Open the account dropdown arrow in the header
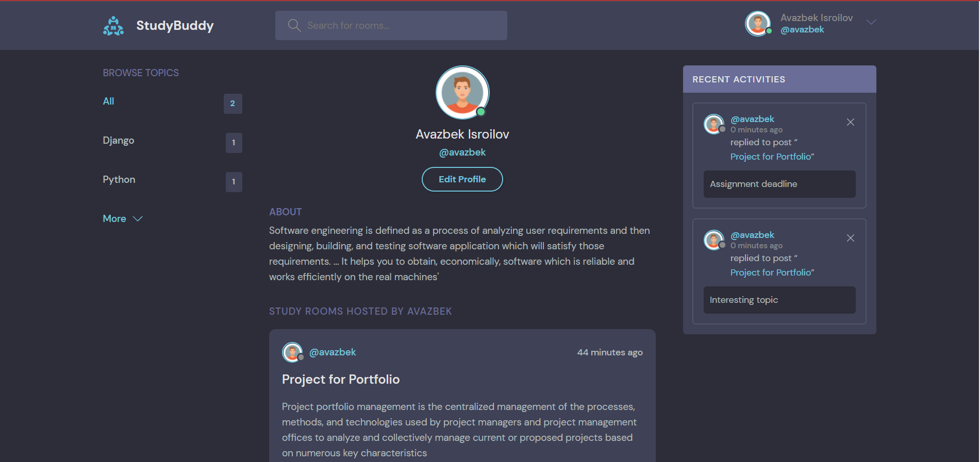Image resolution: width=980 pixels, height=462 pixels. click(871, 22)
